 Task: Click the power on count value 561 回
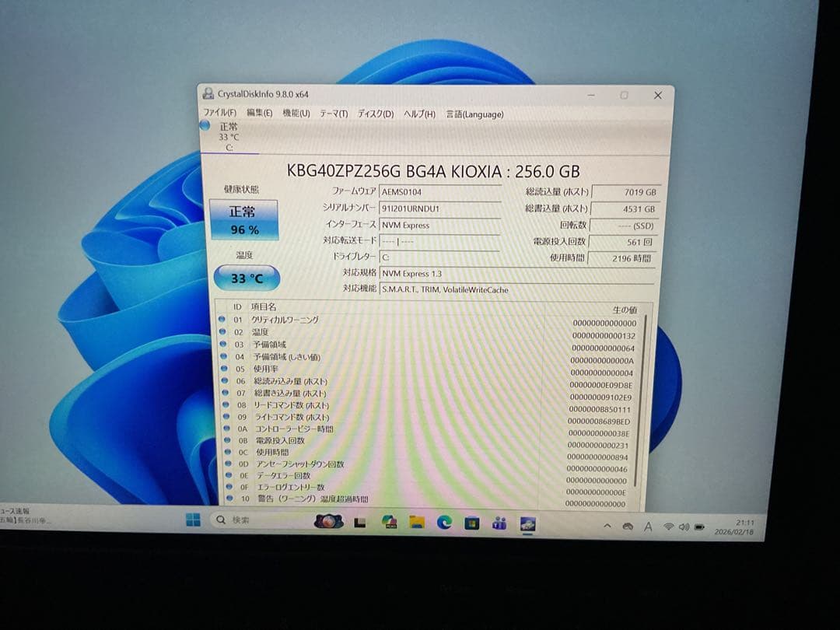(622, 242)
